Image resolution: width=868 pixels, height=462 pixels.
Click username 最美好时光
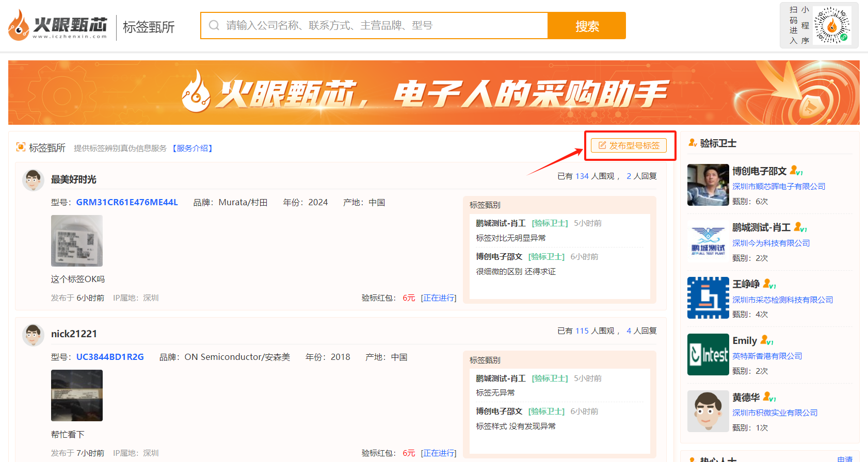tap(74, 179)
